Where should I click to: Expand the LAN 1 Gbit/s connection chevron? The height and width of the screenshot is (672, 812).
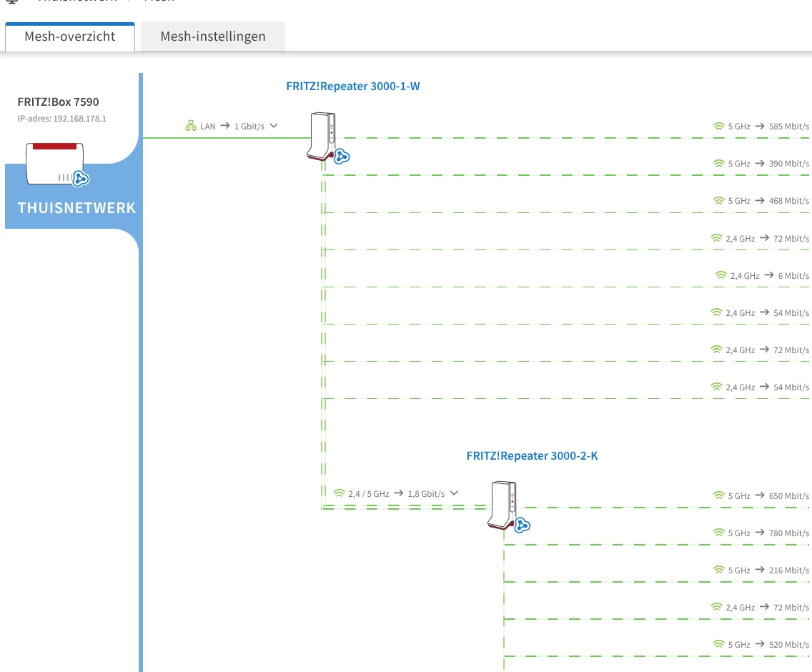click(x=274, y=126)
